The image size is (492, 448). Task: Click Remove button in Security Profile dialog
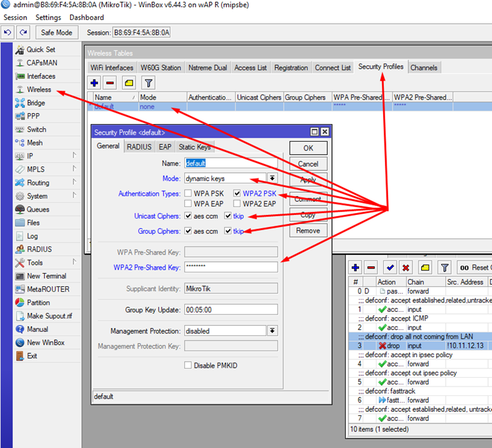(308, 230)
